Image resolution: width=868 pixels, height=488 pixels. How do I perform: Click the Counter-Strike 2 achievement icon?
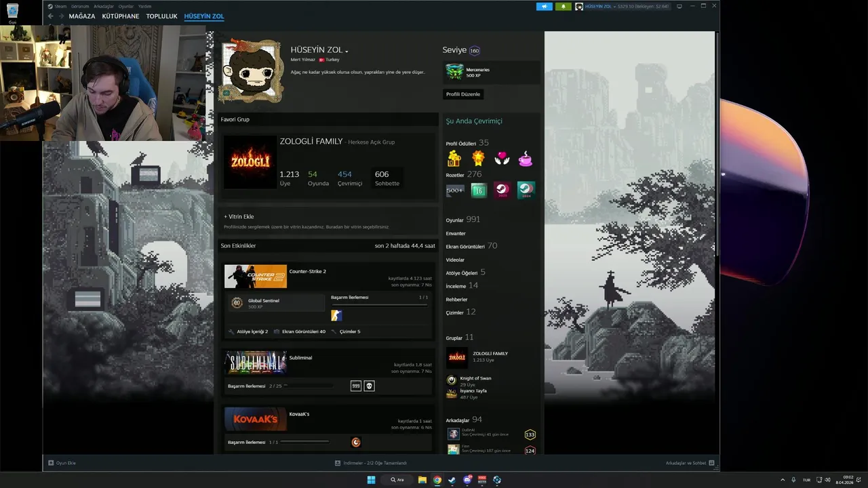click(x=336, y=315)
